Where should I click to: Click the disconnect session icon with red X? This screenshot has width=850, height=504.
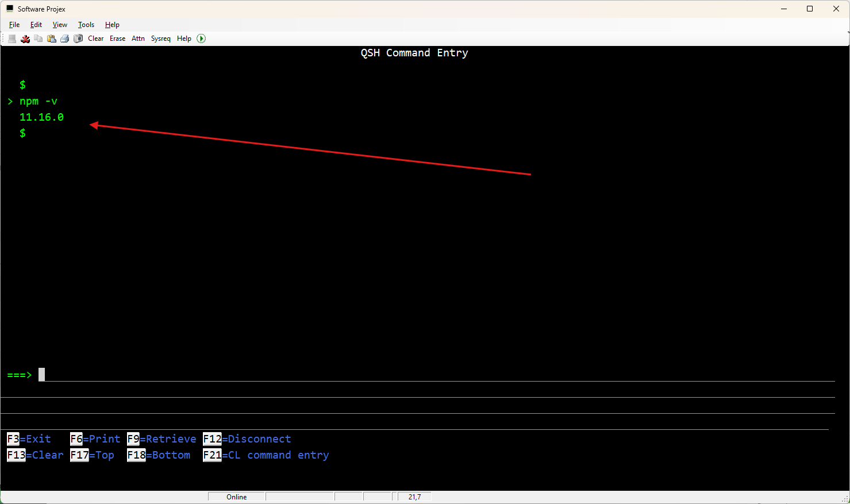point(25,39)
